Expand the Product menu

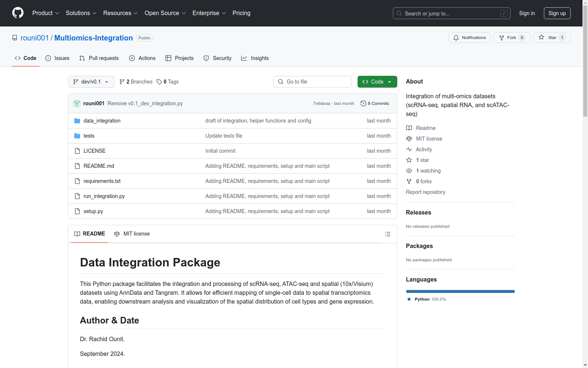pyautogui.click(x=46, y=13)
